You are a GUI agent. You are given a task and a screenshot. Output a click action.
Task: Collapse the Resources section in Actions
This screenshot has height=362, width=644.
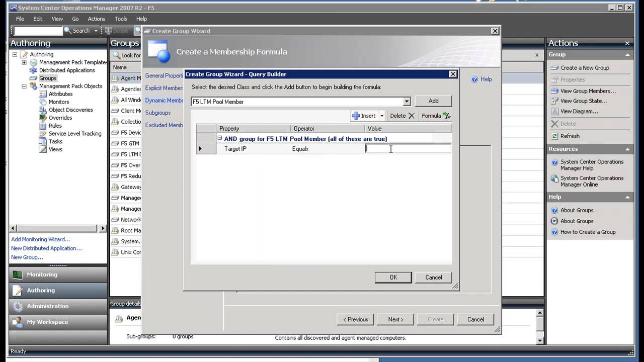coord(627,149)
